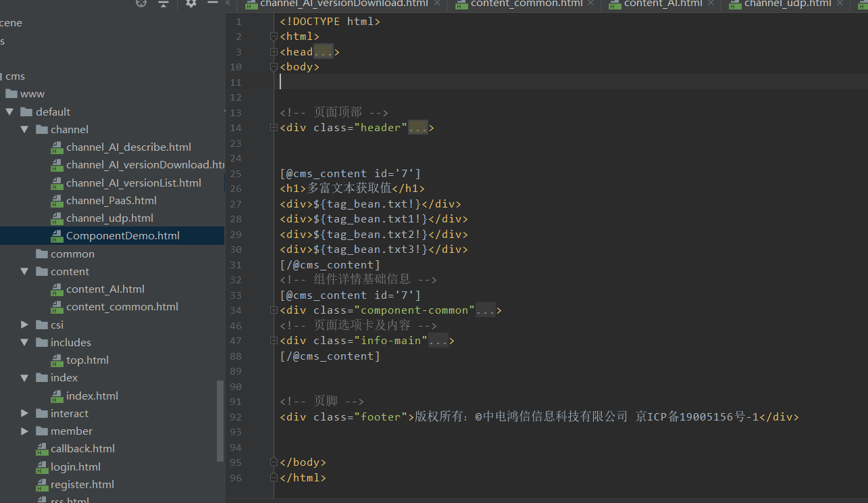Click the project panel vertical scrollbar
The image size is (868, 503).
(x=220, y=419)
